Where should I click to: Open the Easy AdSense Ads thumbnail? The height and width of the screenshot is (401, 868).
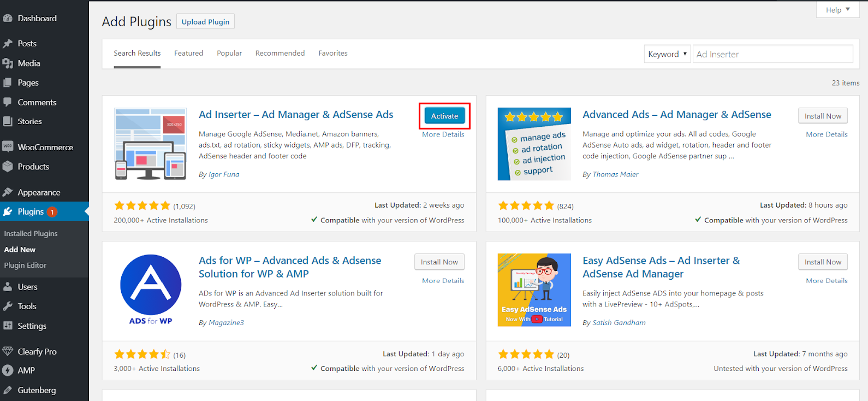tap(534, 290)
